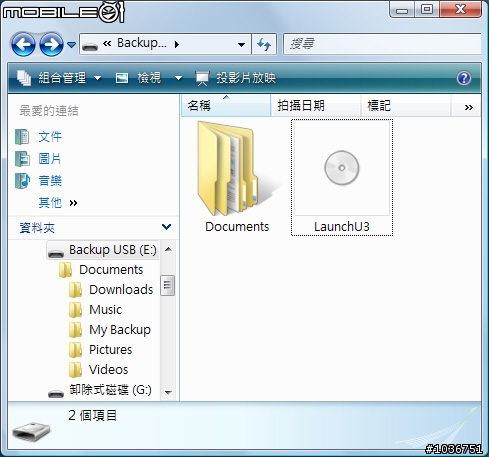Image resolution: width=489 pixels, height=457 pixels.
Task: Minimize the Explorer window
Action: pyautogui.click(x=402, y=10)
